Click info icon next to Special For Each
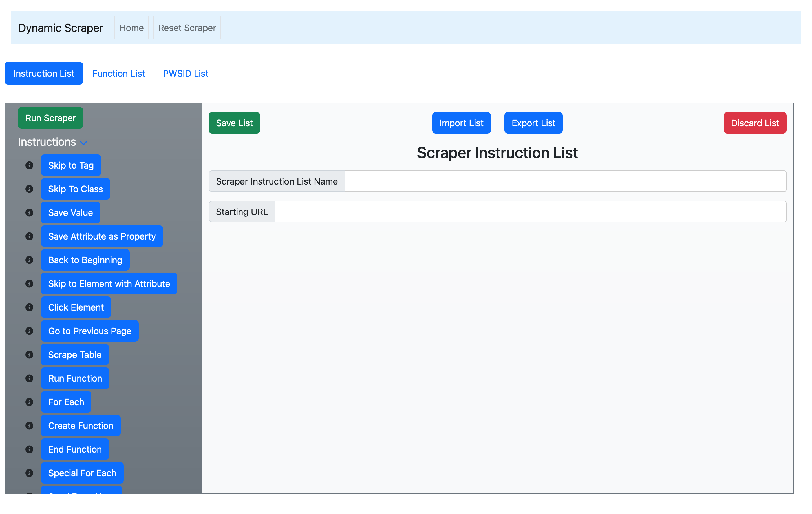812x514 pixels. 29,473
